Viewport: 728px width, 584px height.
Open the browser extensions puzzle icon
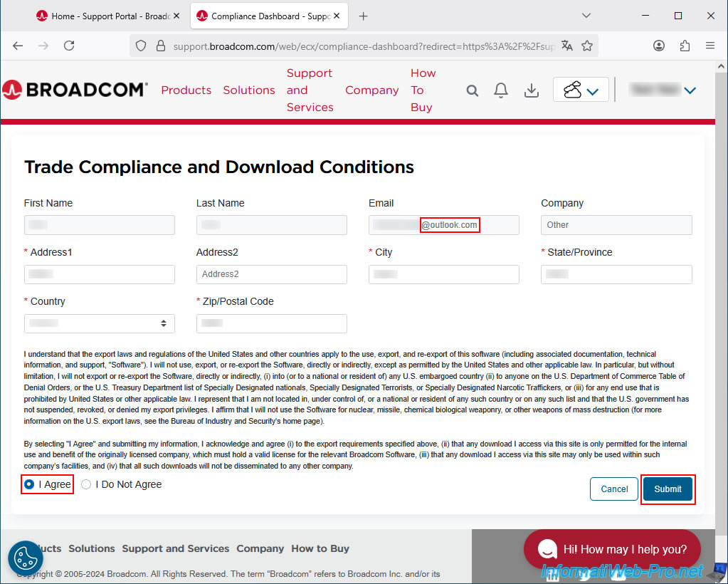click(685, 46)
